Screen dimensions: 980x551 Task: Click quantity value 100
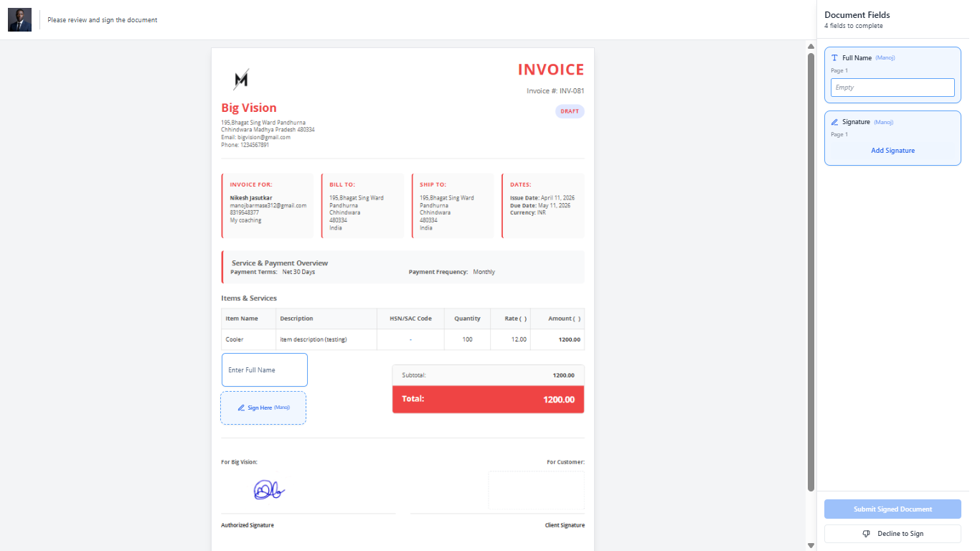tap(467, 339)
